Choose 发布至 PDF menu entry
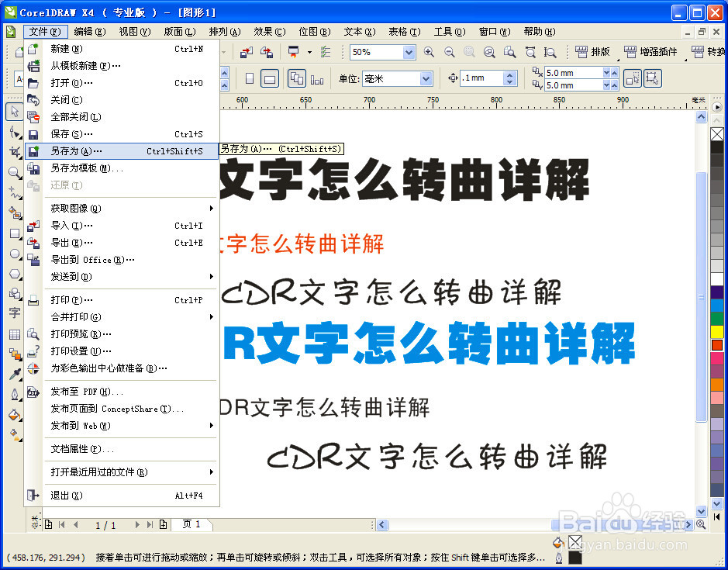Image resolution: width=728 pixels, height=570 pixels. 122,392
